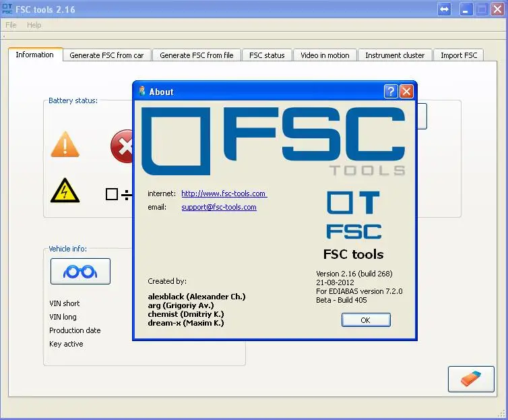This screenshot has height=420, width=508.
Task: Switch to Generate FSC from file tab
Action: (x=197, y=55)
